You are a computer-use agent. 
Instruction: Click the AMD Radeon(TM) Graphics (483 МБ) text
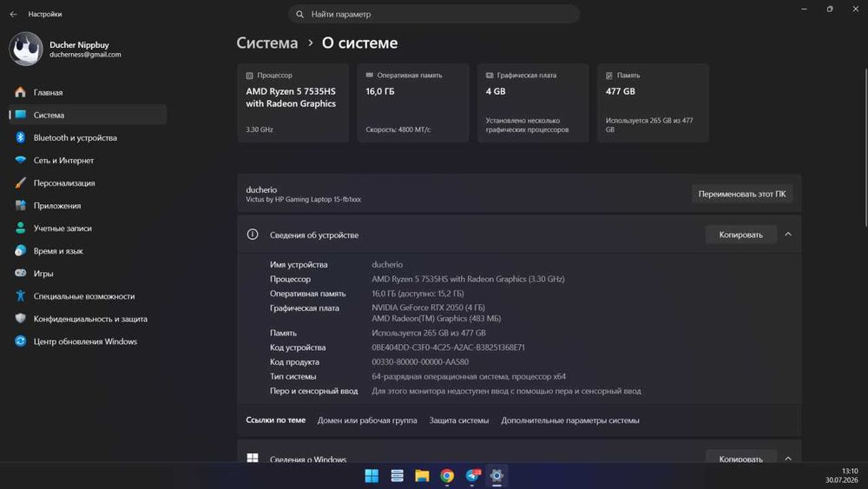click(437, 319)
